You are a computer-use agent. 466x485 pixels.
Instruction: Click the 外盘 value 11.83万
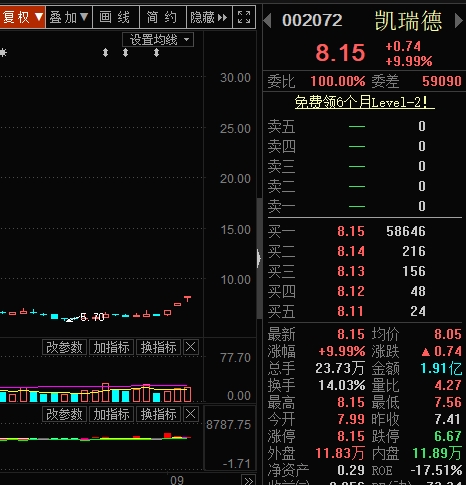pyautogui.click(x=340, y=453)
